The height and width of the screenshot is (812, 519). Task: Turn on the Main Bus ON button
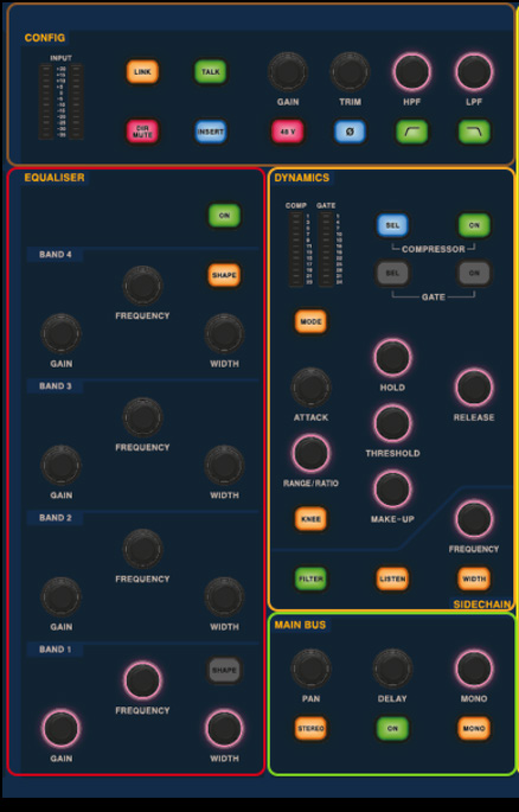(392, 728)
